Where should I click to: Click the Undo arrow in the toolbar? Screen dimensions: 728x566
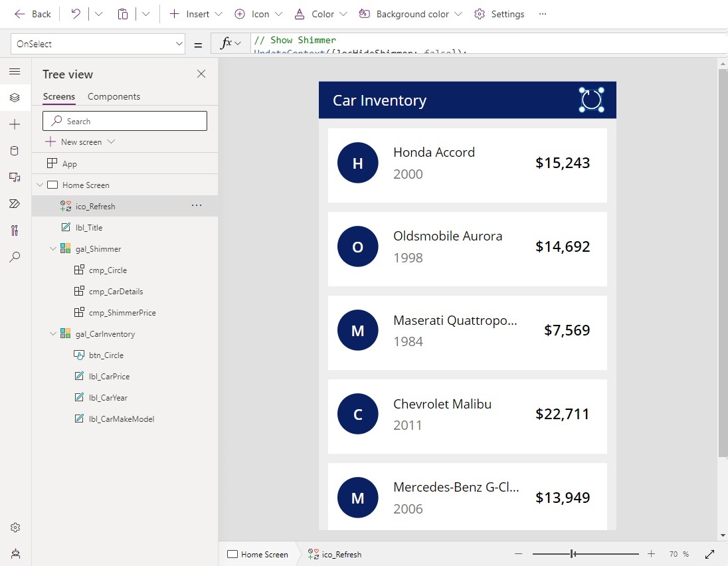76,14
